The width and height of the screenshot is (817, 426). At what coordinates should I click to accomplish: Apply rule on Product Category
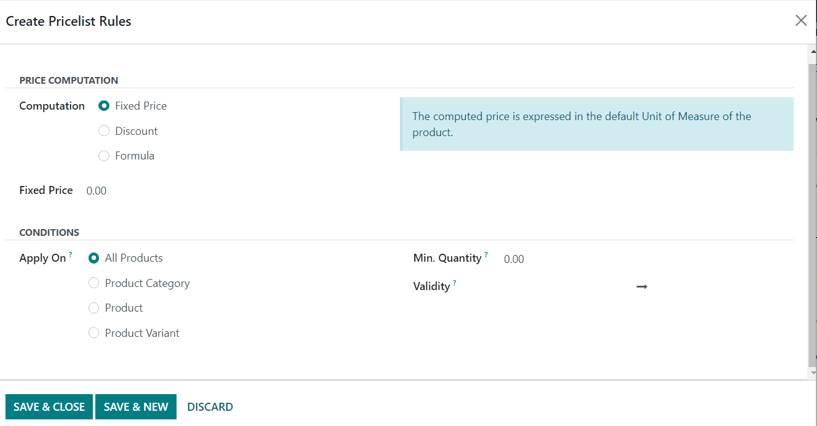(x=94, y=283)
